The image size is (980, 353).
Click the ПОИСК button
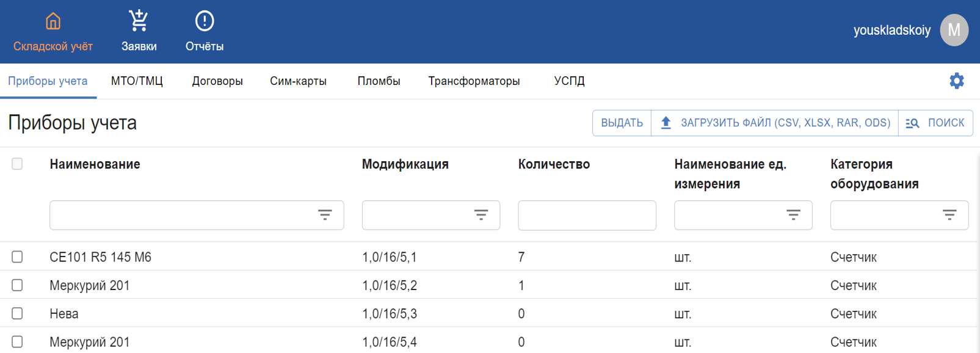pos(935,123)
